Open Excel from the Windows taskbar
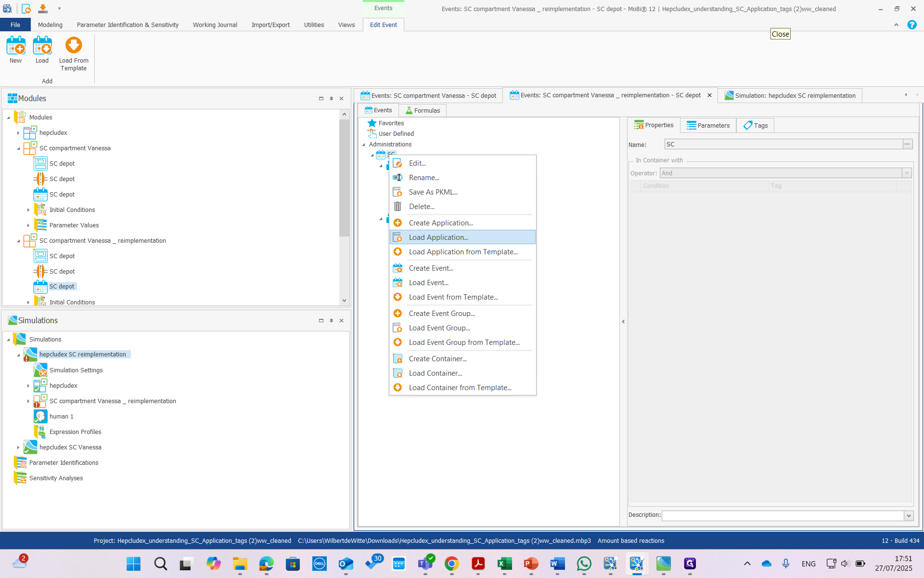The width and height of the screenshot is (924, 578). 504,564
